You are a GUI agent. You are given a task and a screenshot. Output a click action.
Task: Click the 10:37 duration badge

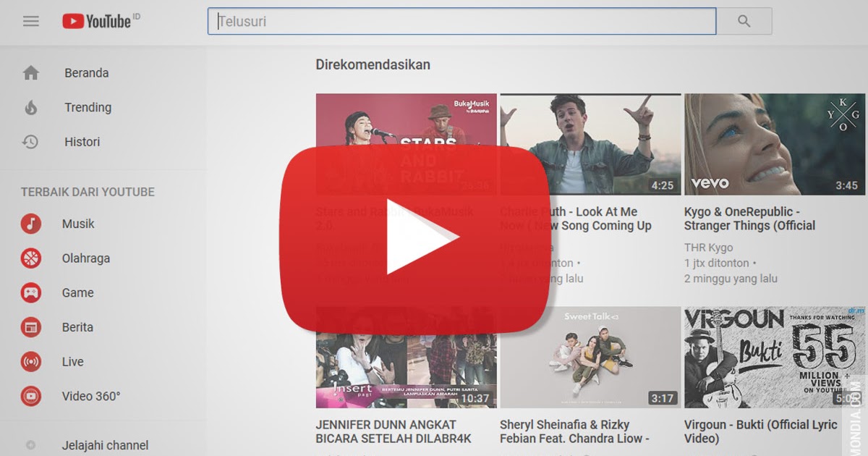click(475, 398)
